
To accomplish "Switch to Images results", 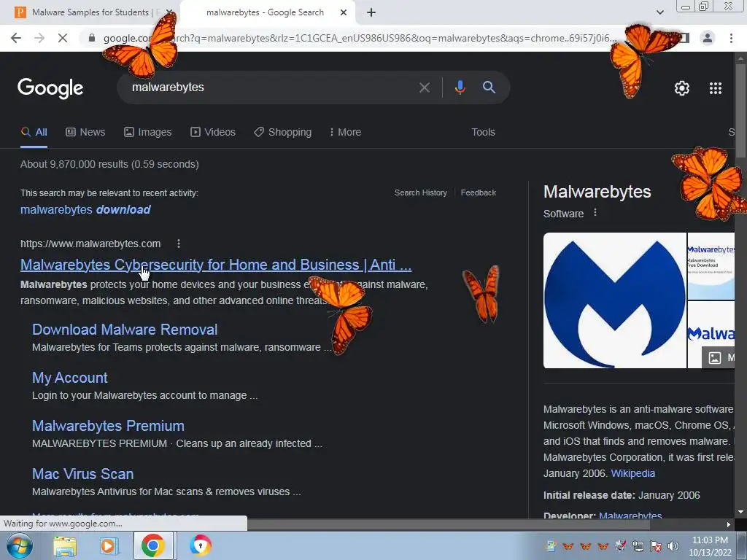I will (x=147, y=133).
